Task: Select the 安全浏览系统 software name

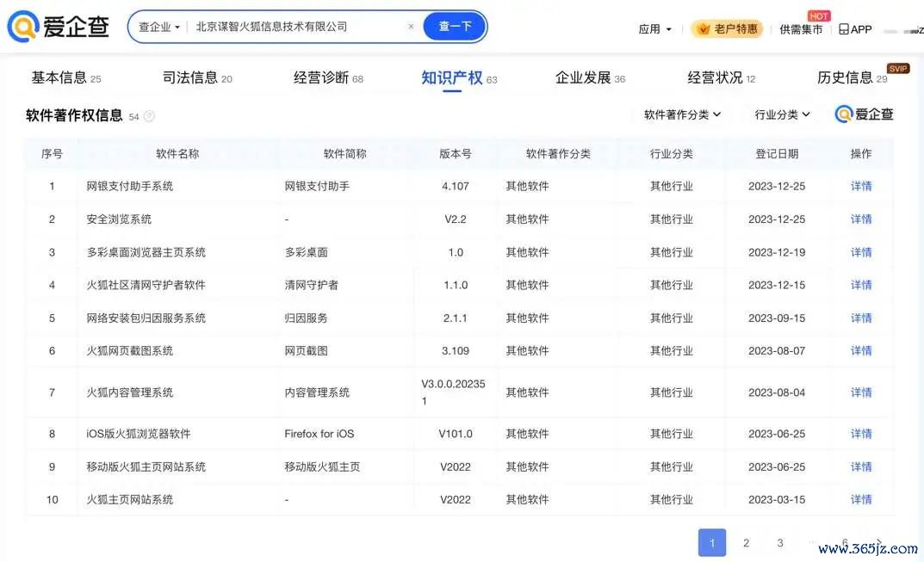Action: click(x=119, y=219)
